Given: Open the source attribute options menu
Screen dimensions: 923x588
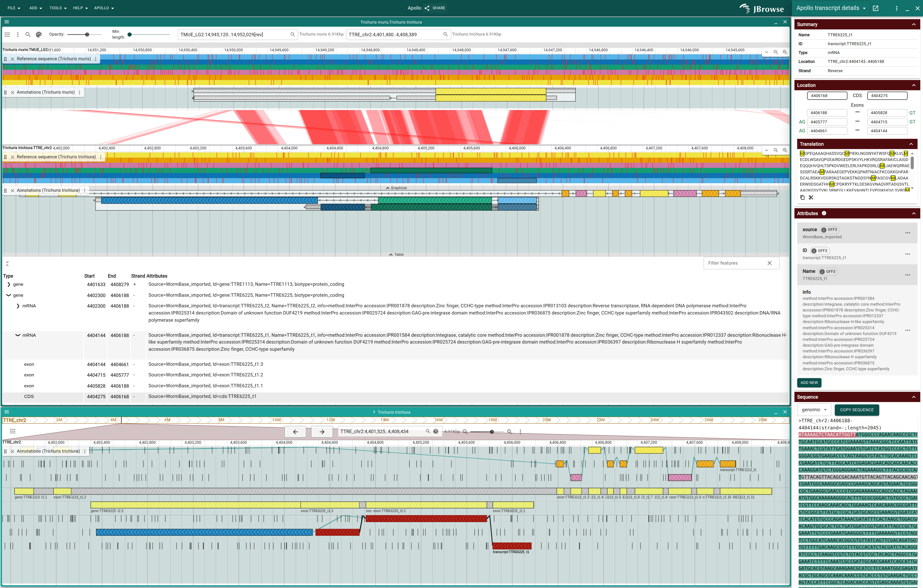Looking at the screenshot, I should [x=908, y=233].
